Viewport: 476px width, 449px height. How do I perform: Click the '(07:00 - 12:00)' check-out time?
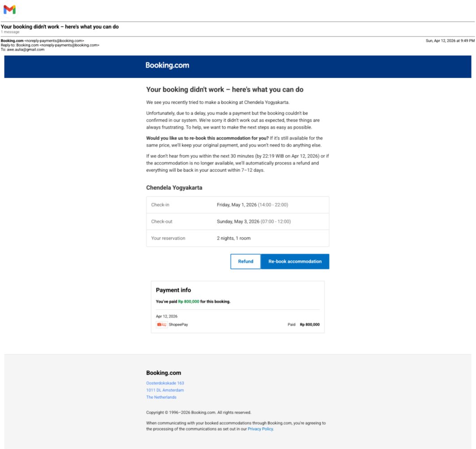coord(276,222)
